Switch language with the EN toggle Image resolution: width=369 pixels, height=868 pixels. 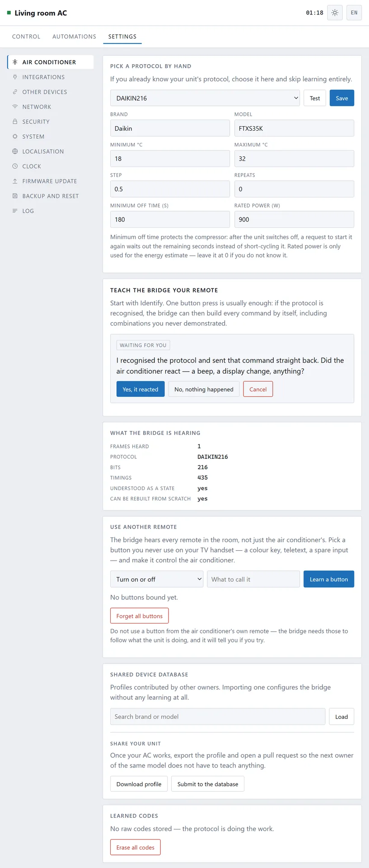point(354,13)
